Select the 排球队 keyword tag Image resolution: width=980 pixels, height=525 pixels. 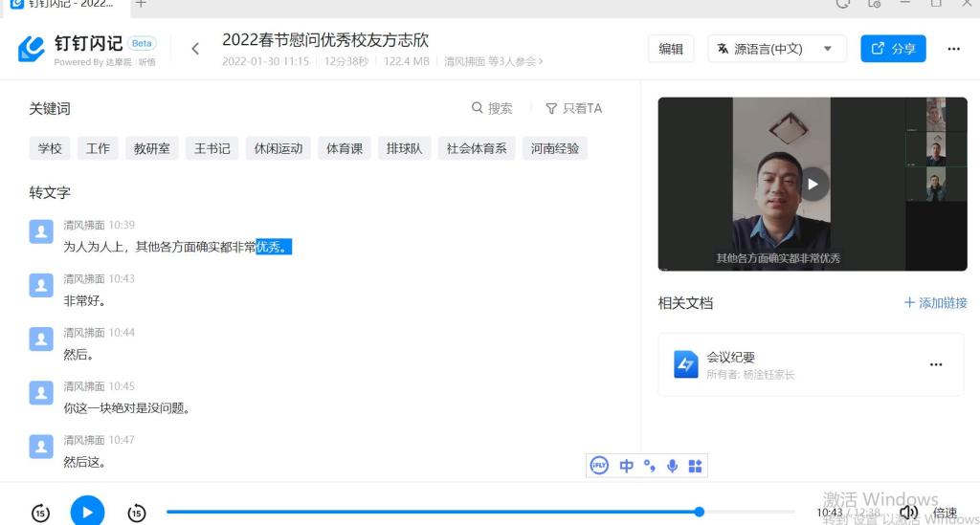(404, 148)
